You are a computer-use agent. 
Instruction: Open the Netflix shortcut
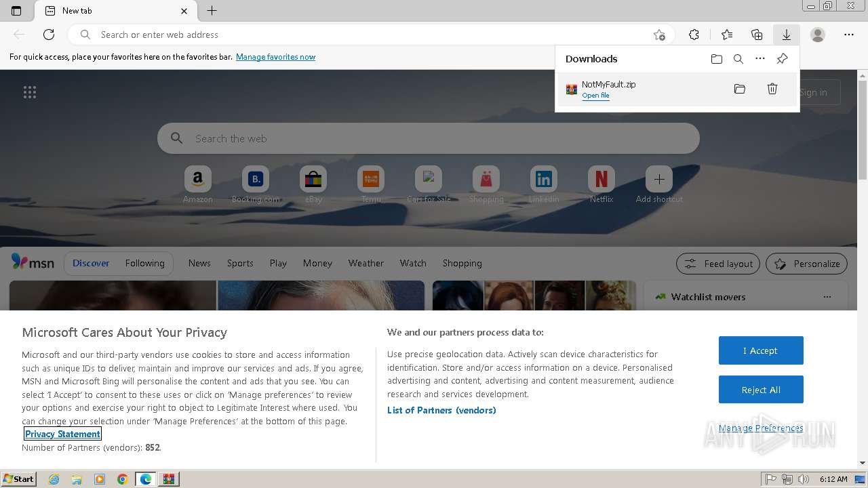coord(601,184)
